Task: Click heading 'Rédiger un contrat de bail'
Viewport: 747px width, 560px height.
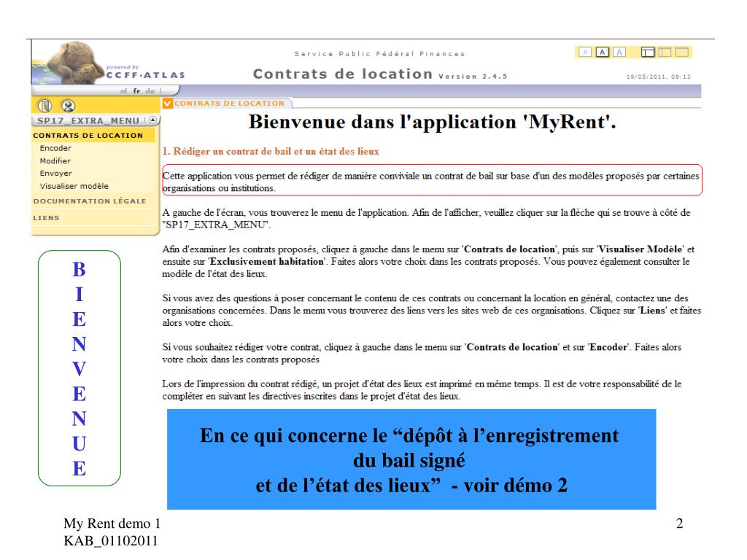Action: pyautogui.click(x=271, y=152)
